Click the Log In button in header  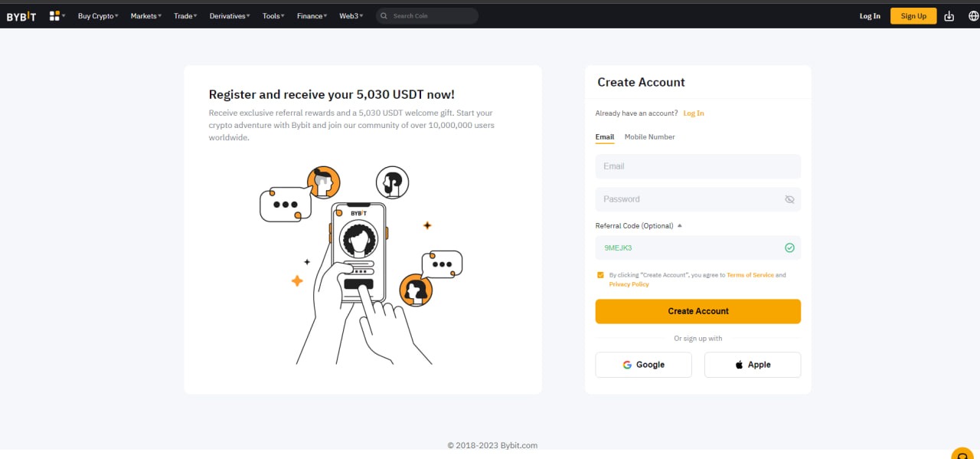pyautogui.click(x=870, y=16)
